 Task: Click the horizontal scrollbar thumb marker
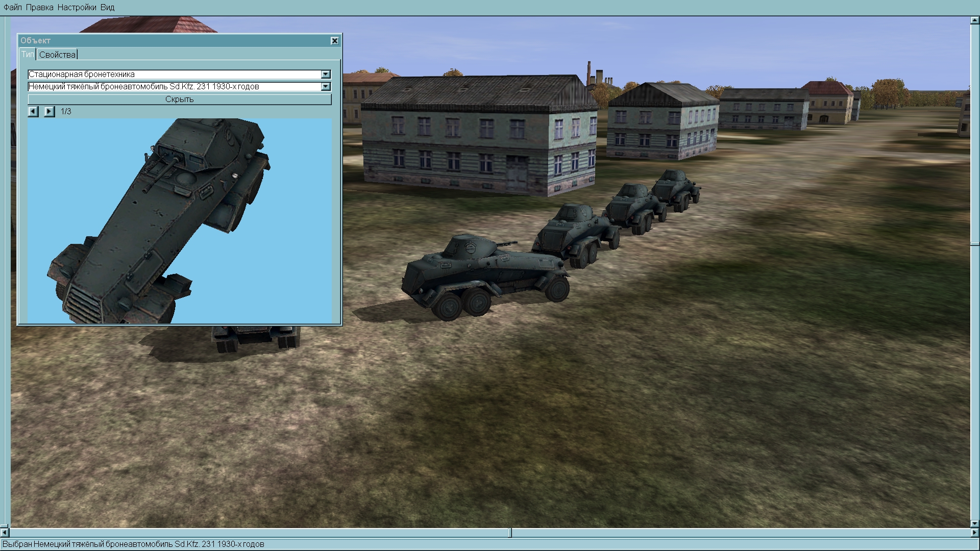[510, 533]
